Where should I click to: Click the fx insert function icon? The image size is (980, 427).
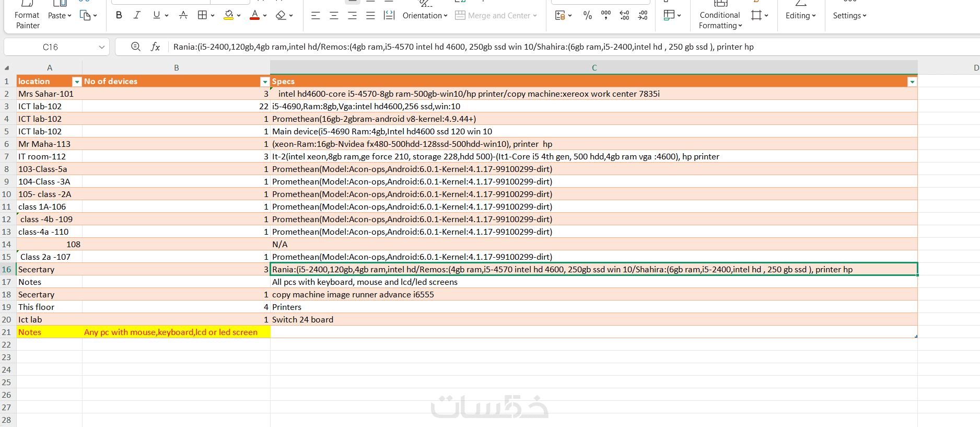coord(155,47)
